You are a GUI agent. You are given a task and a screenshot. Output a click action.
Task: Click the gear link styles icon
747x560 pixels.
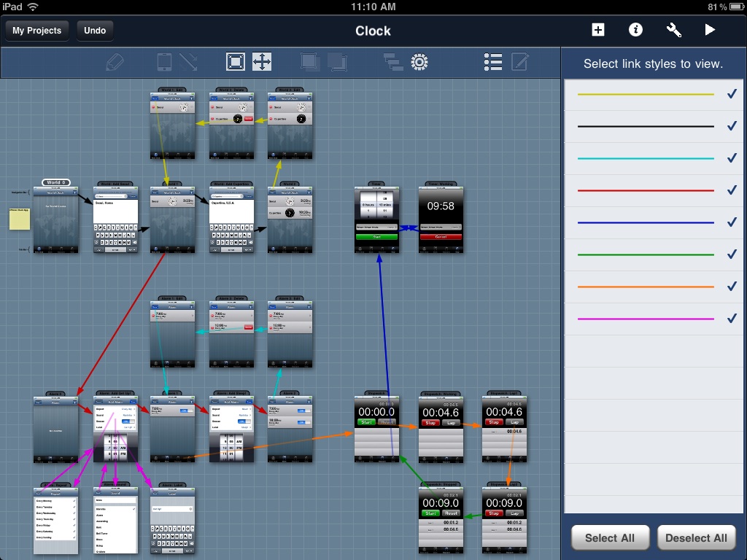(419, 62)
